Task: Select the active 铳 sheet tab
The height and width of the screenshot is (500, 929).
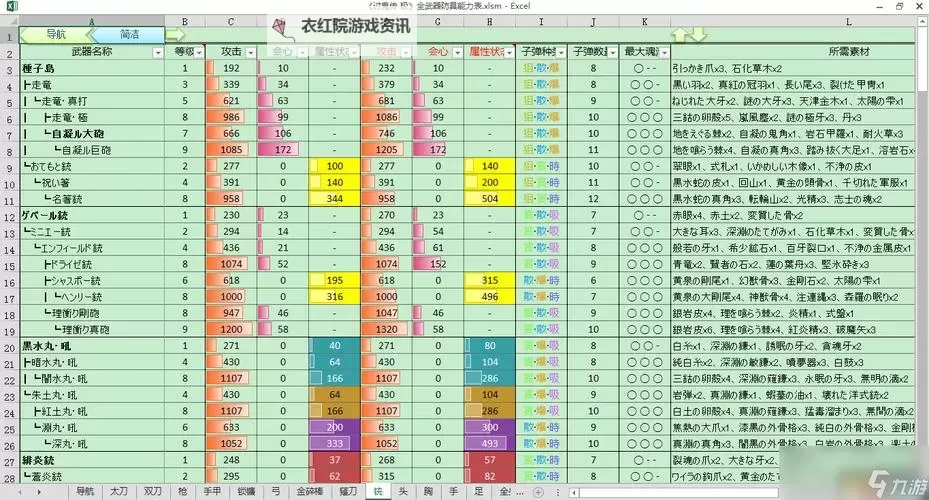Action: [377, 492]
